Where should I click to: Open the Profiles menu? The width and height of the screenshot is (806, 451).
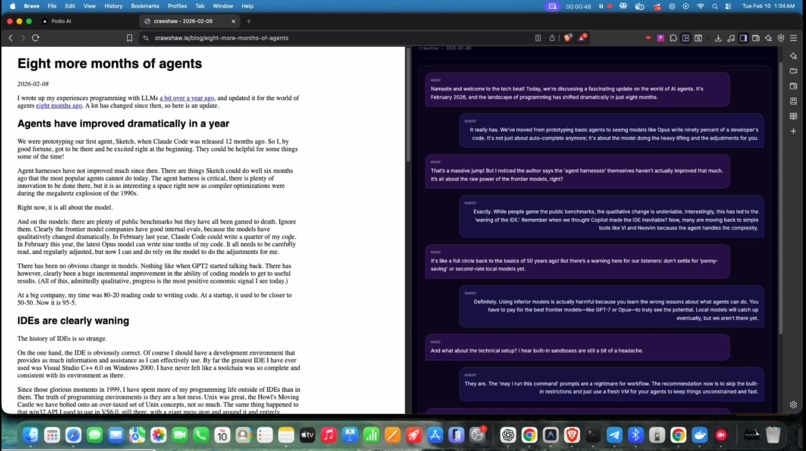tap(177, 6)
